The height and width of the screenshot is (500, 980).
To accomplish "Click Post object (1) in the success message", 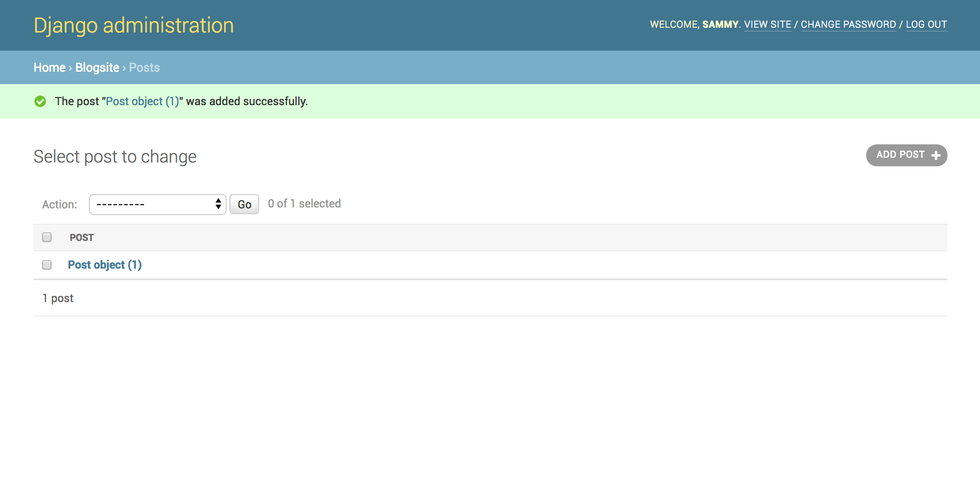I will 142,101.
